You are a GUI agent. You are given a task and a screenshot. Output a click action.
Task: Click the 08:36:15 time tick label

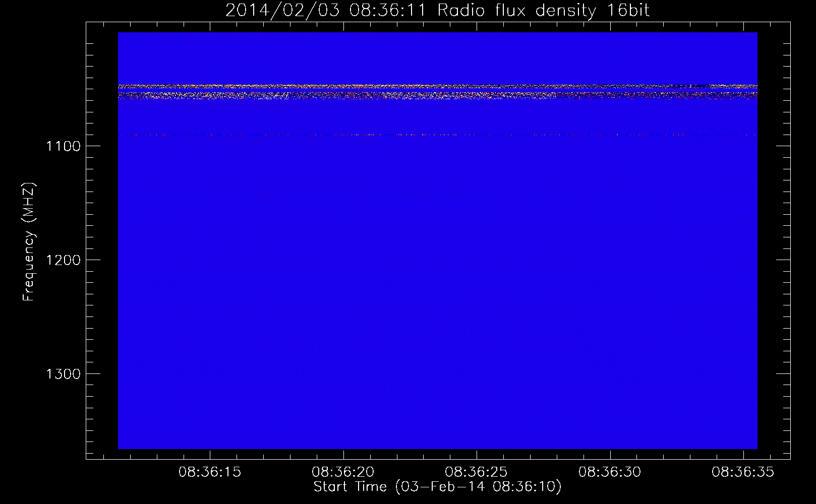click(210, 472)
